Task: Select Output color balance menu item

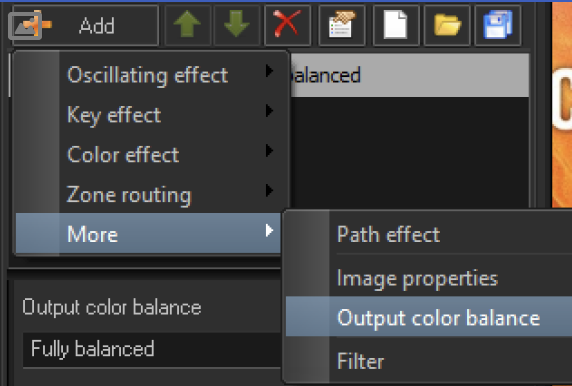Action: 429,317
